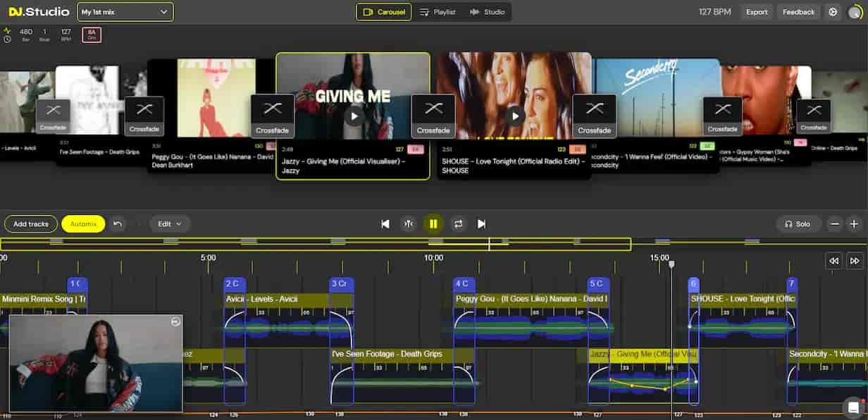Switch to the Studio tab

point(487,11)
